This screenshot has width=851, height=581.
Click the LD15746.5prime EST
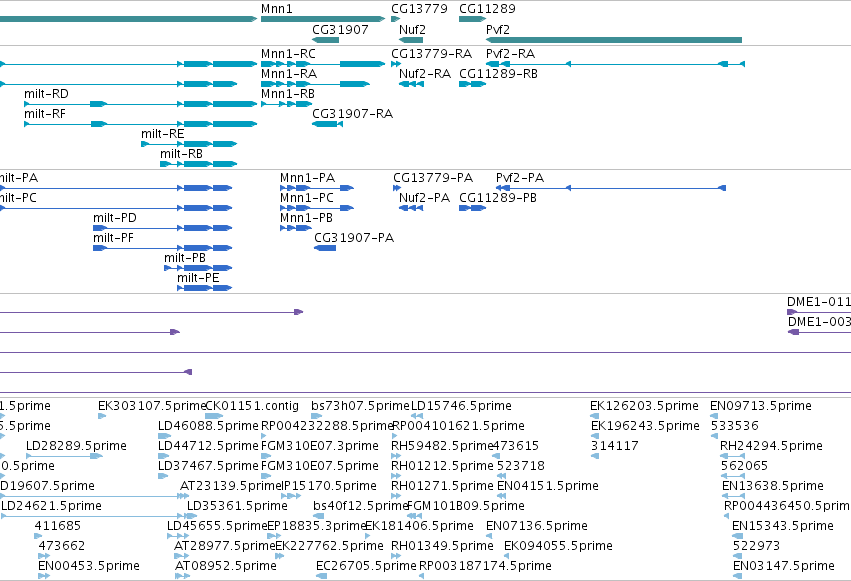pos(417,416)
